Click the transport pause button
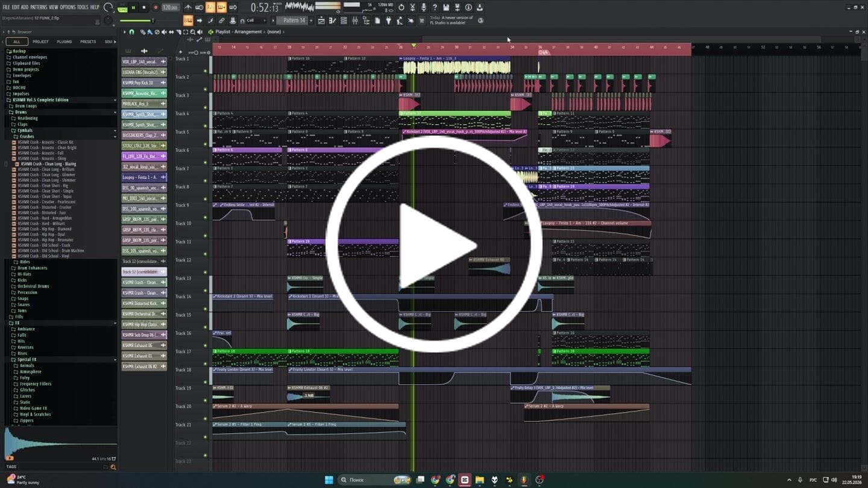 (133, 7)
